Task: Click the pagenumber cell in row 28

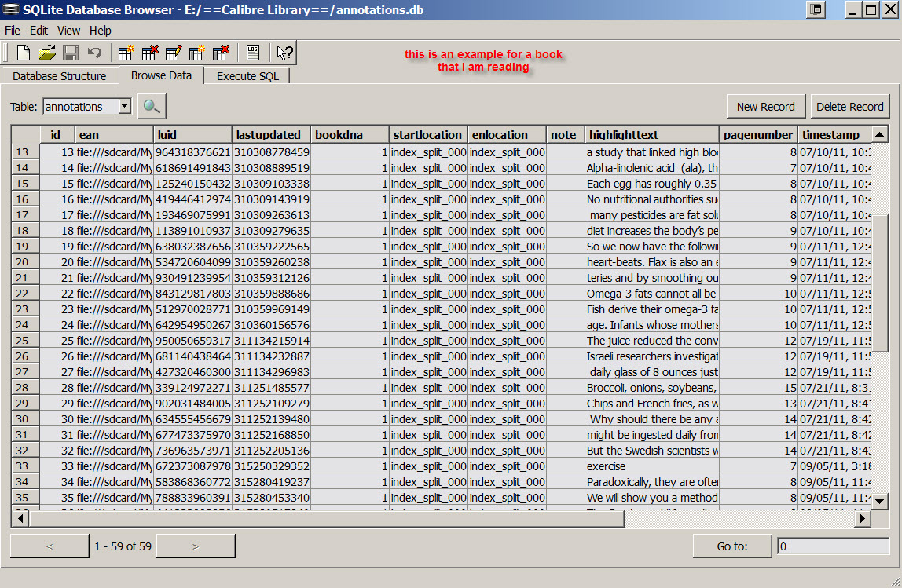Action: pos(758,387)
